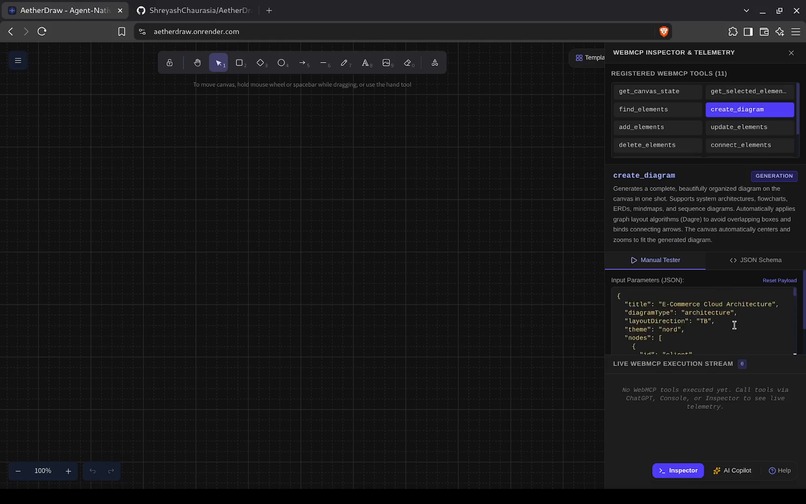Switch to ShreyashChaurasia/AetherDraw GitHub tab
Viewport: 806px width, 504px height.
click(x=194, y=10)
